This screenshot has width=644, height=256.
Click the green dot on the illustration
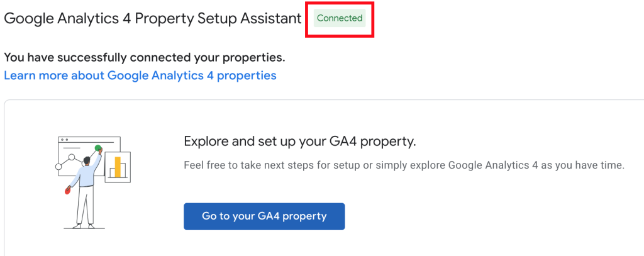click(x=97, y=148)
